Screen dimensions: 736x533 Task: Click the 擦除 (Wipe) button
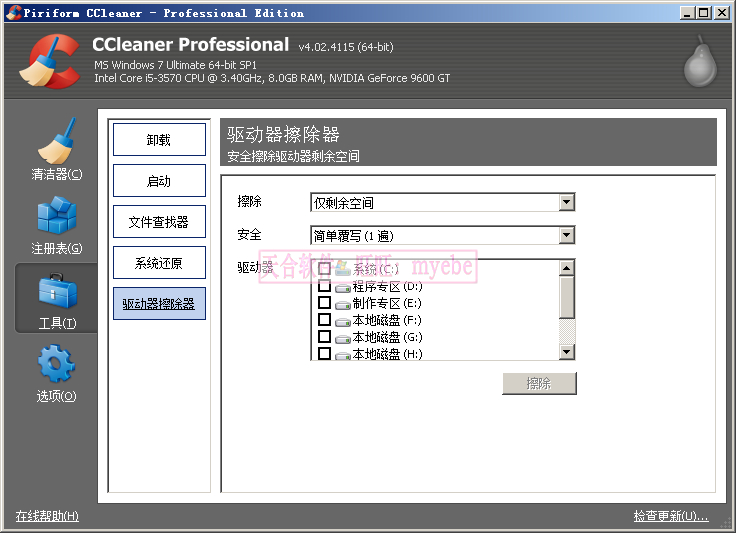[x=539, y=384]
